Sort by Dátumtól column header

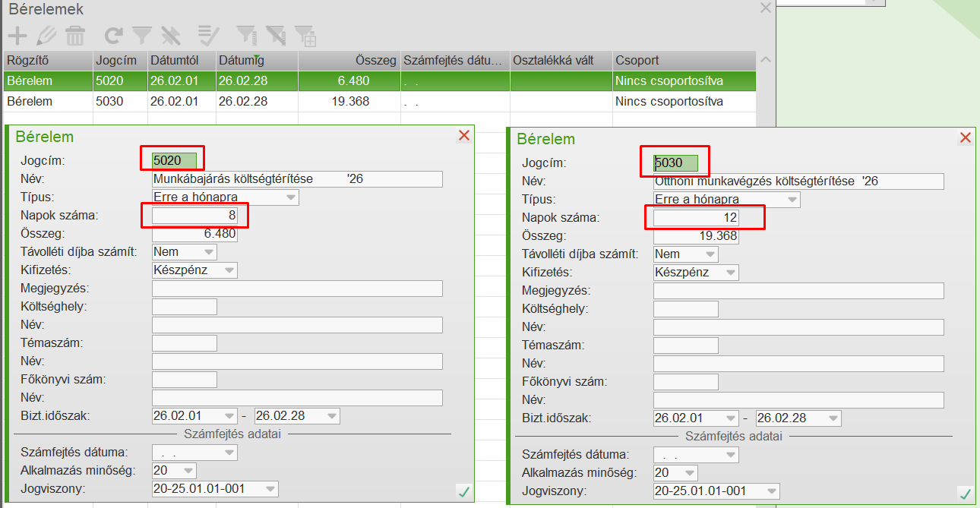coord(182,60)
